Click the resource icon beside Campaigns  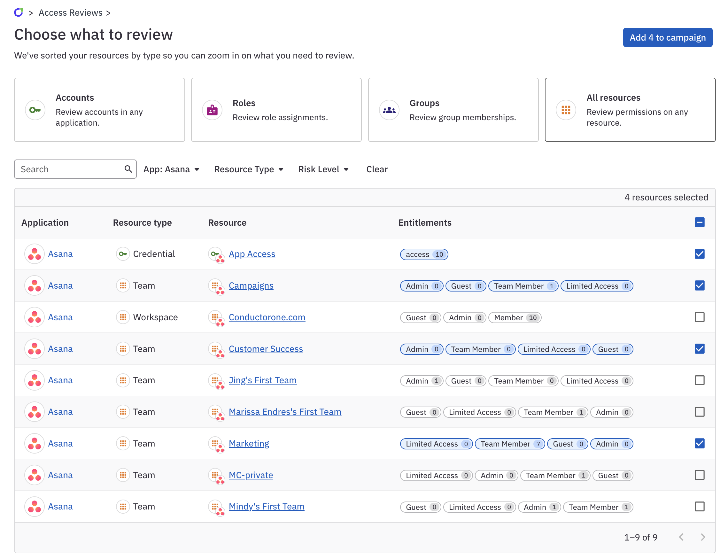click(x=216, y=287)
